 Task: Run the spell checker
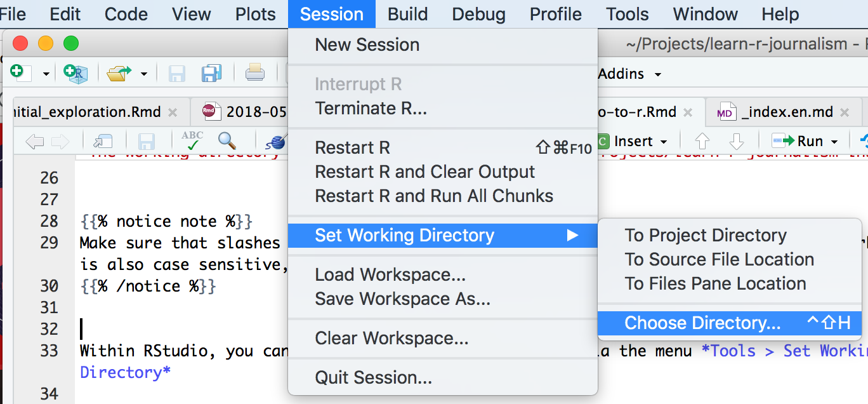pyautogui.click(x=190, y=140)
